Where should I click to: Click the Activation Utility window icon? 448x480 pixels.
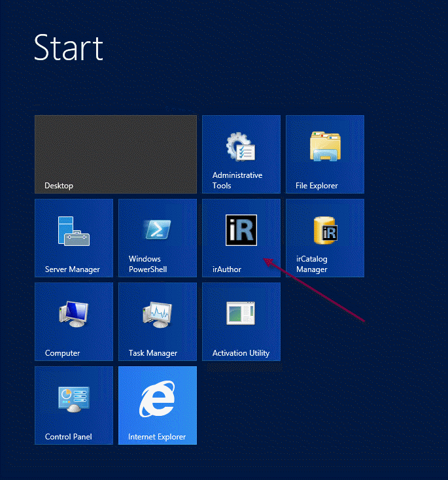point(241,314)
